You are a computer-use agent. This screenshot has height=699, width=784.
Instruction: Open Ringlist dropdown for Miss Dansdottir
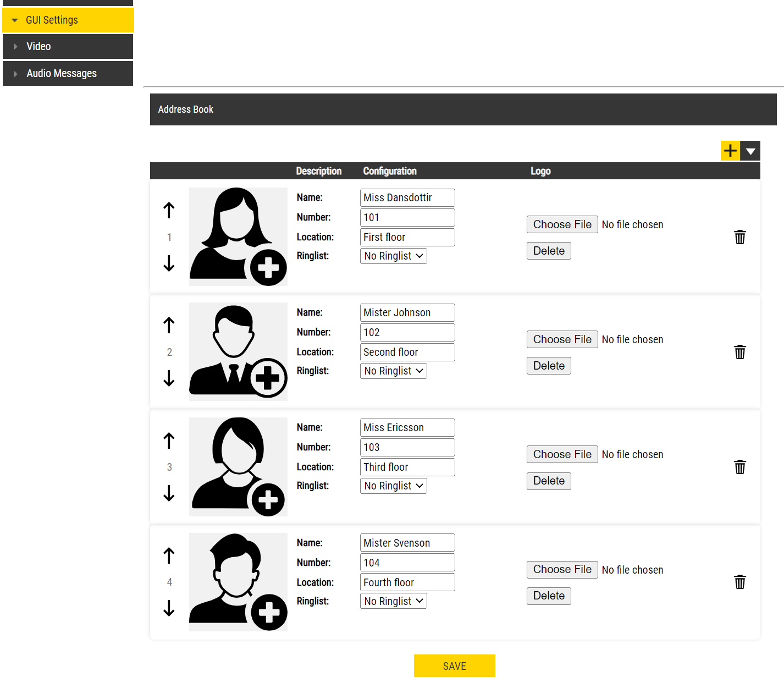pyautogui.click(x=393, y=256)
